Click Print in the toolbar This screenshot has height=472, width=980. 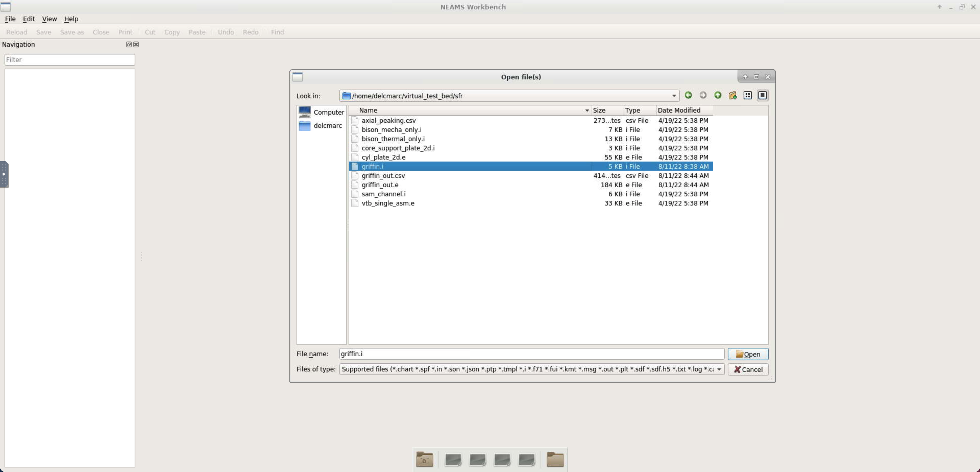125,32
